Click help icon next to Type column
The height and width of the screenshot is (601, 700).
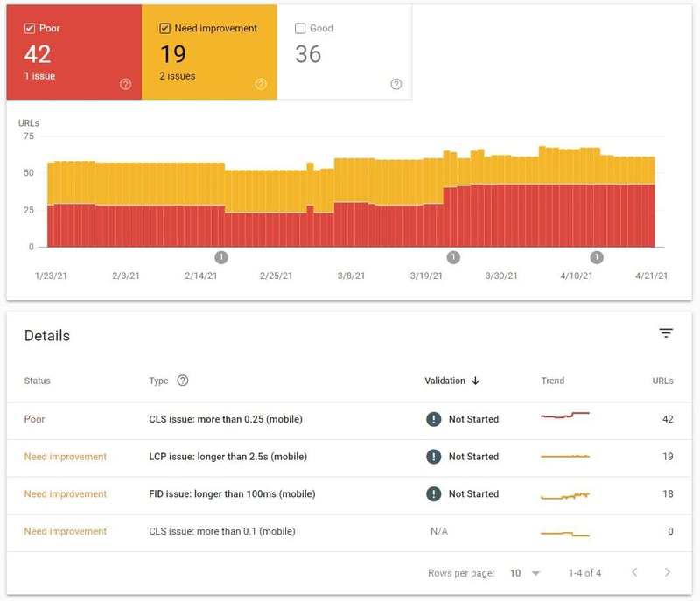pos(183,381)
